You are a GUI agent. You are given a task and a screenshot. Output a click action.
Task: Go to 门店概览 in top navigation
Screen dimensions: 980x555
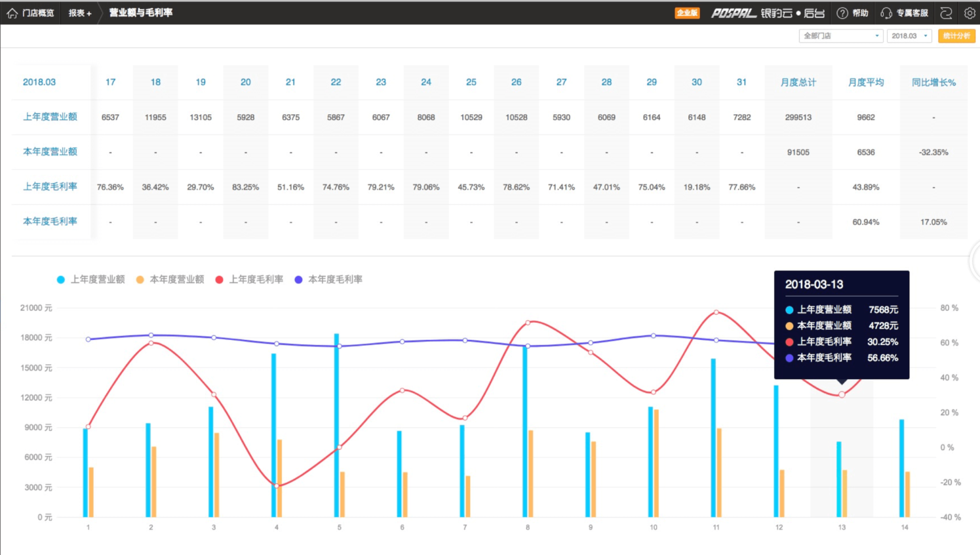(x=38, y=13)
